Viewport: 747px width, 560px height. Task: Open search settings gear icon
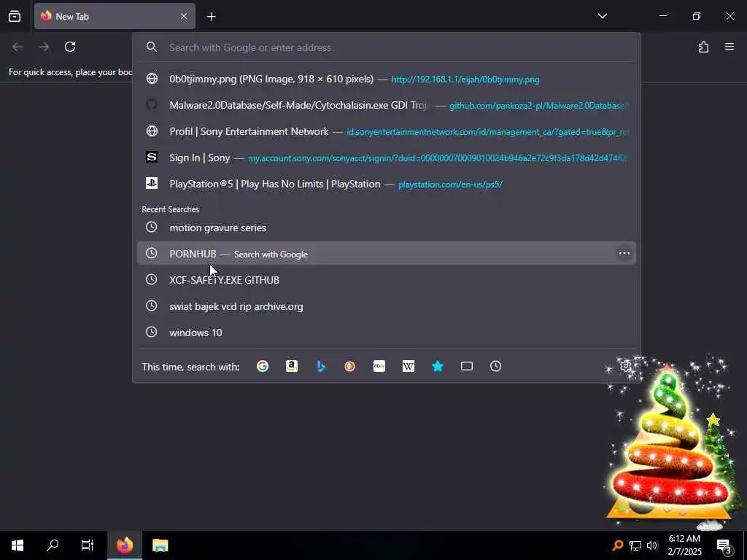pyautogui.click(x=625, y=366)
